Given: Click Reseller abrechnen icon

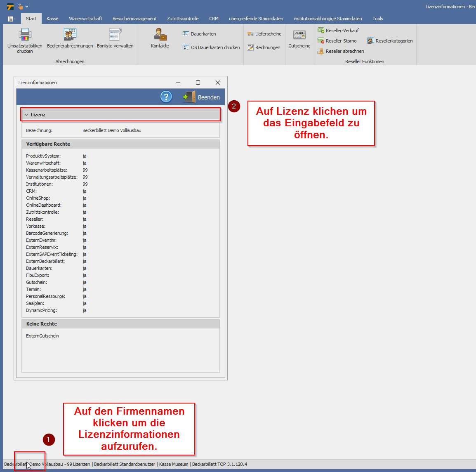Looking at the screenshot, I should (x=321, y=51).
